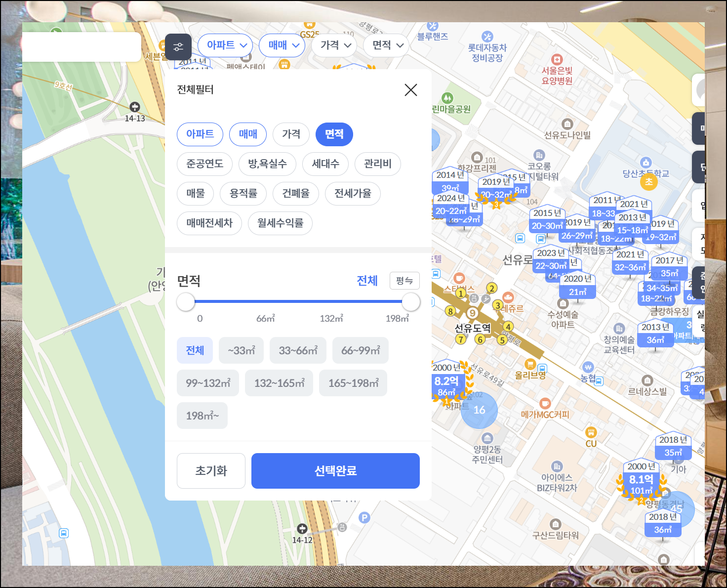Toggle the 평⇆ unit switch button
The height and width of the screenshot is (588, 727).
tap(404, 281)
